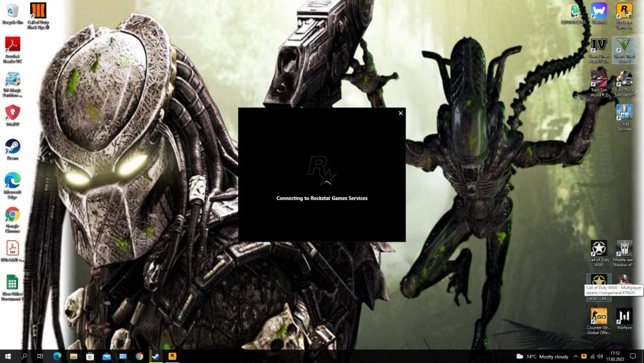Select the Google Chrome desktop shortcut
This screenshot has height=363, width=644.
pyautogui.click(x=13, y=220)
